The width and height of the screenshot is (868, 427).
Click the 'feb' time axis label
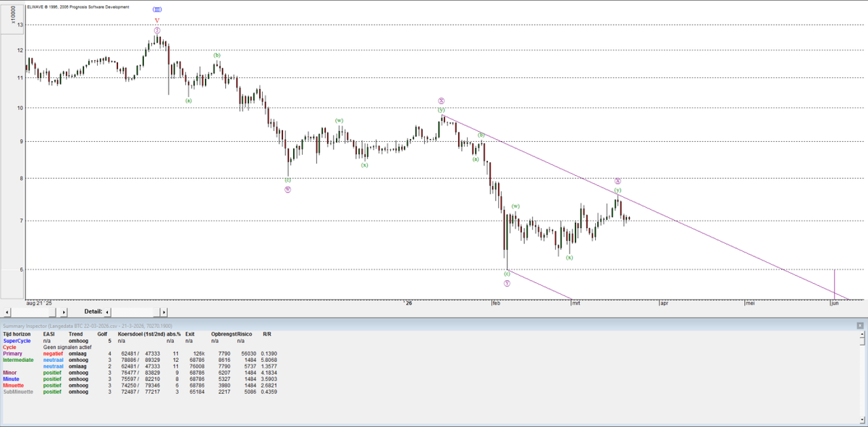496,303
